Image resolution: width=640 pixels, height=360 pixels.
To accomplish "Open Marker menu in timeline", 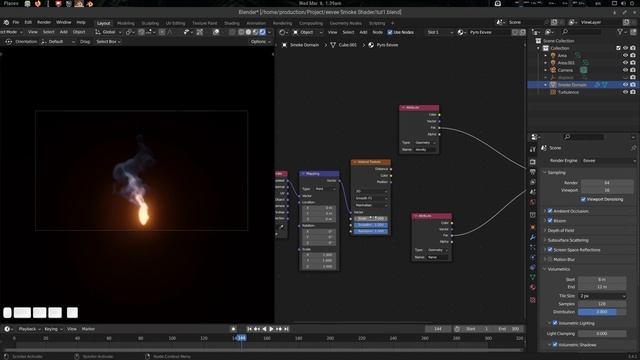I will (88, 329).
